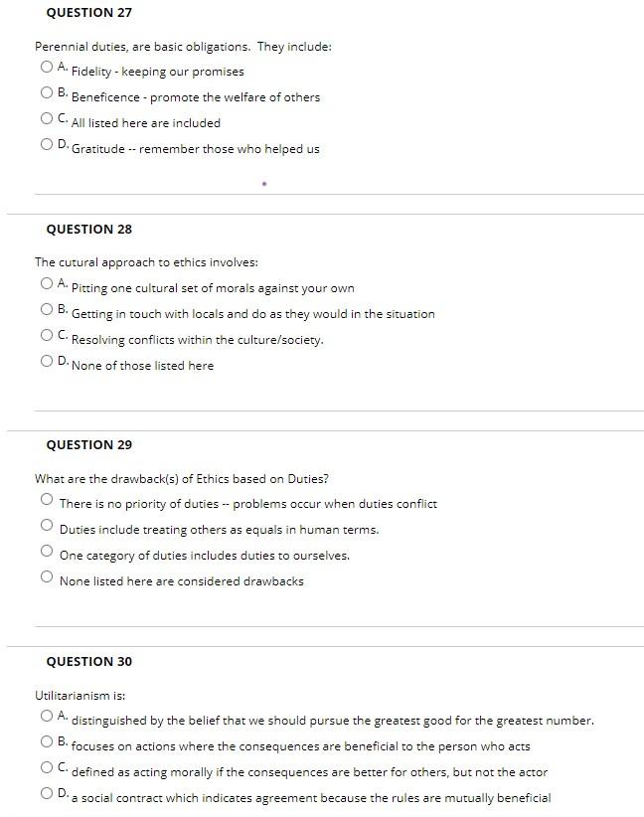The width and height of the screenshot is (644, 817).
Task: Choose 'Resolving conflicts within the culture/society'
Action: 46,334
